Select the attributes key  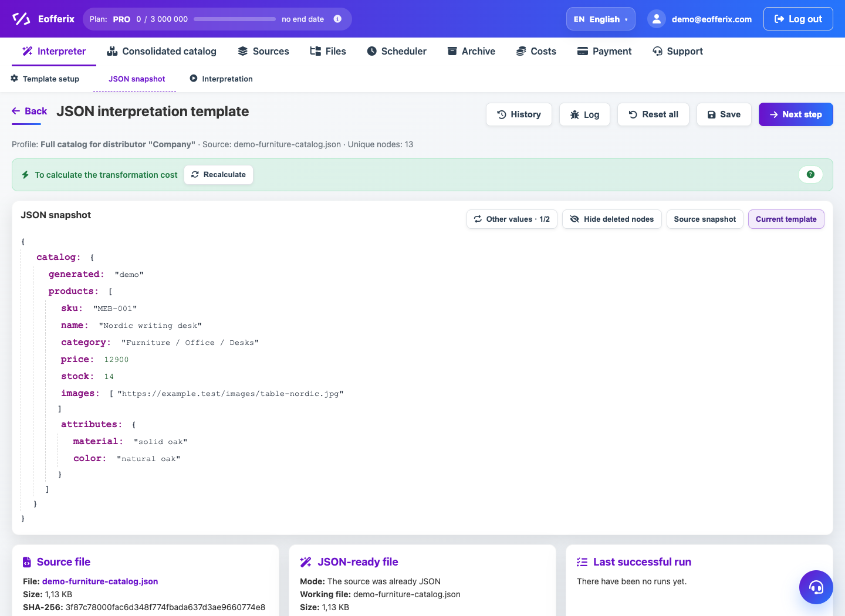tap(92, 424)
